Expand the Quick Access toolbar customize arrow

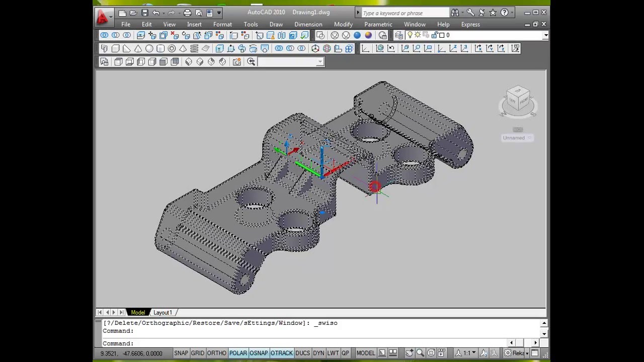[x=219, y=13]
